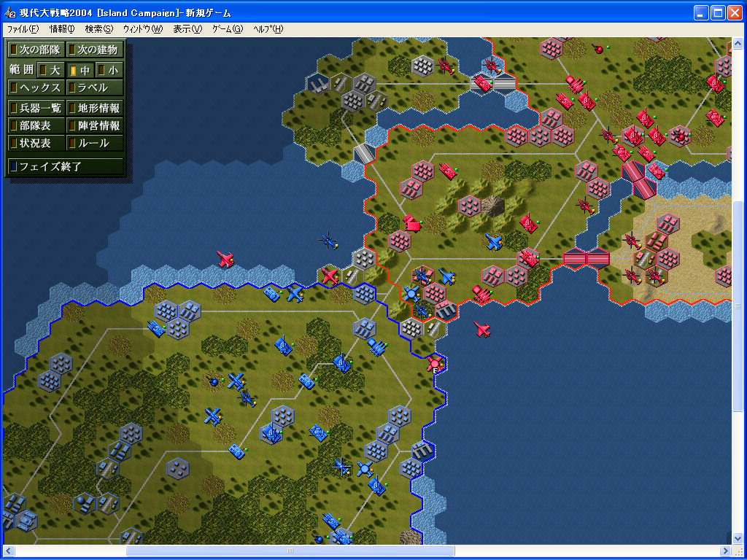End the phase with フェイズ終了

[66, 166]
